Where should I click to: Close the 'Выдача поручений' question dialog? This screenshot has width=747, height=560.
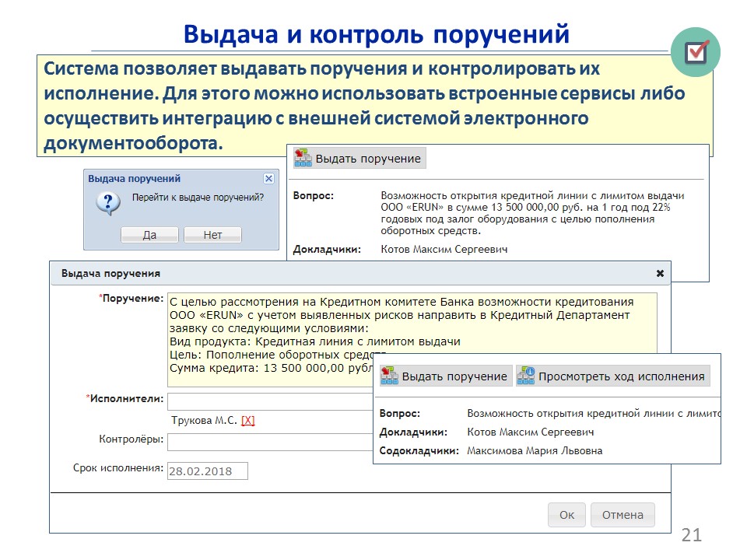point(268,179)
